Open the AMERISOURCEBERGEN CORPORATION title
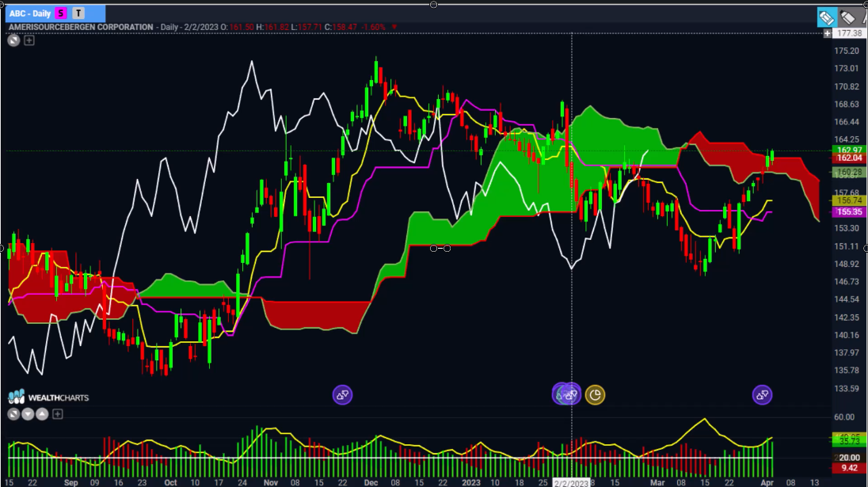This screenshot has height=487, width=868. click(x=81, y=27)
